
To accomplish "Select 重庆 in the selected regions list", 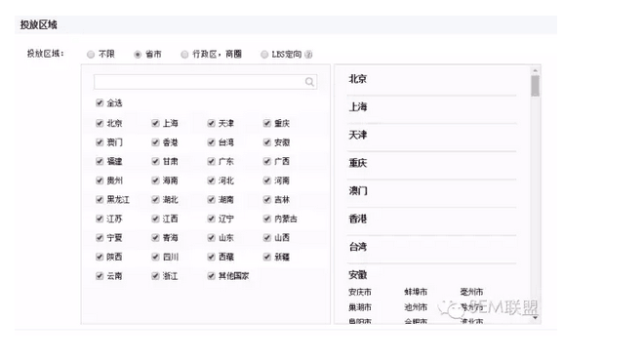I will point(358,163).
